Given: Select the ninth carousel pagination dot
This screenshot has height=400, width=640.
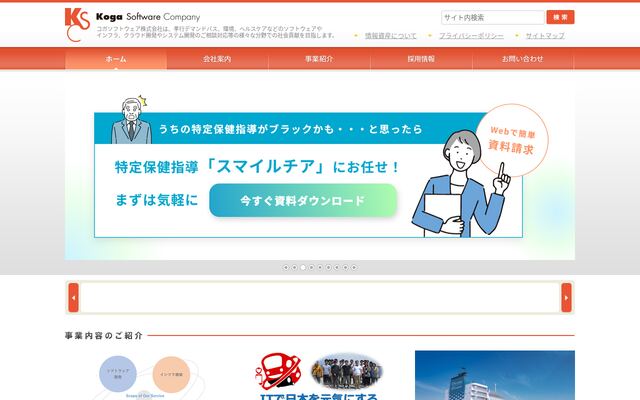Looking at the screenshot, I should pyautogui.click(x=354, y=267).
